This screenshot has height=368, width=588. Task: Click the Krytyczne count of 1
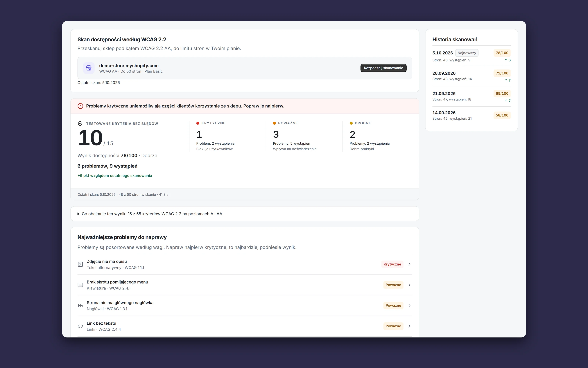pyautogui.click(x=199, y=134)
